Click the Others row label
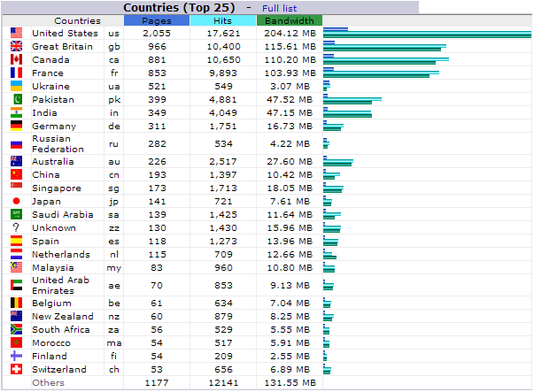Image resolution: width=534 pixels, height=392 pixels. 48,382
